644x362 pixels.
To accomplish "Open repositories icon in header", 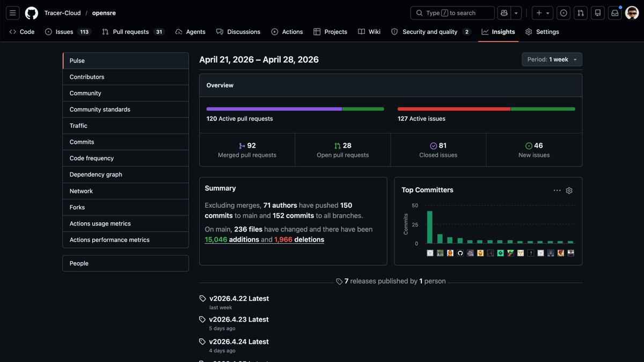I will click(598, 13).
